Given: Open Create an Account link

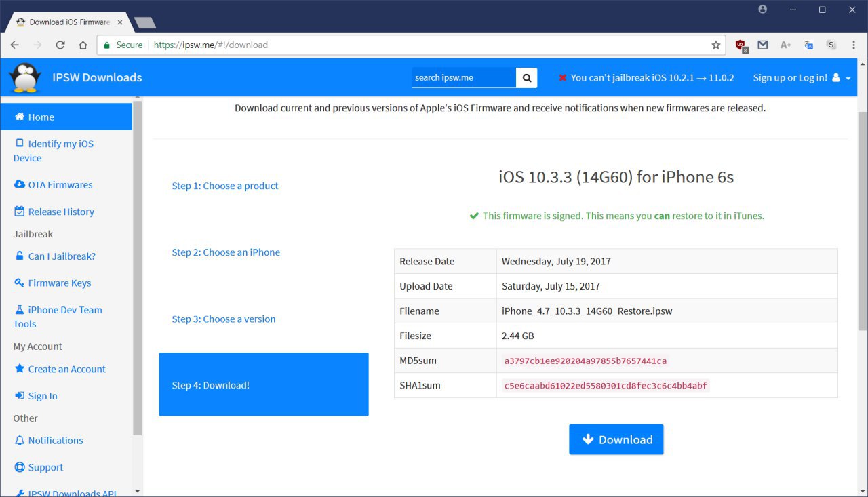Looking at the screenshot, I should pyautogui.click(x=60, y=369).
